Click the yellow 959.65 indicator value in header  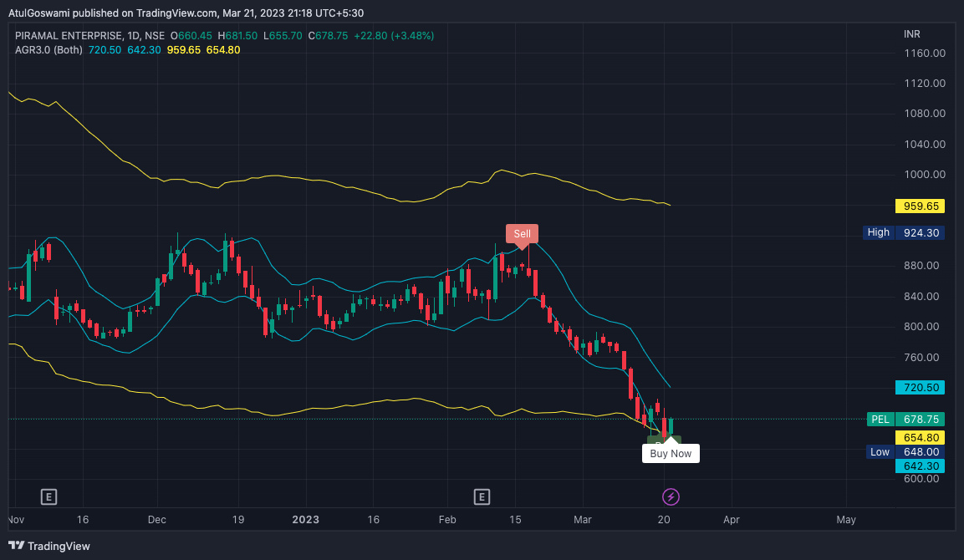click(x=183, y=50)
